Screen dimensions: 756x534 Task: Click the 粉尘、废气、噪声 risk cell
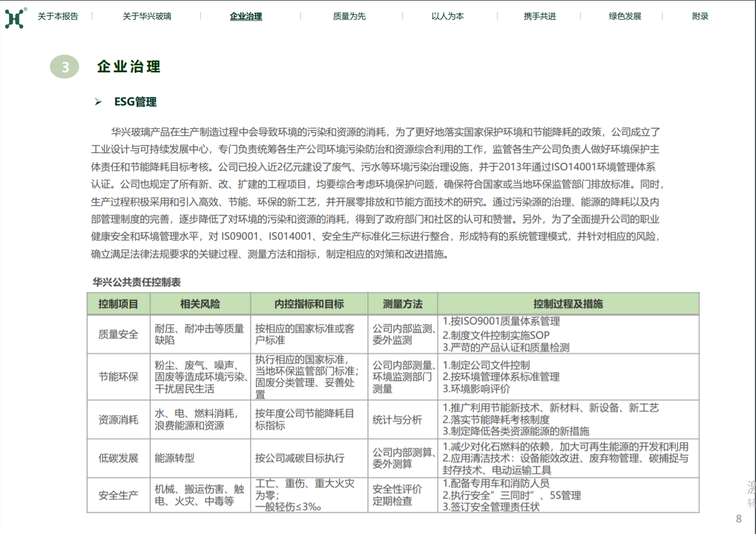tap(200, 376)
